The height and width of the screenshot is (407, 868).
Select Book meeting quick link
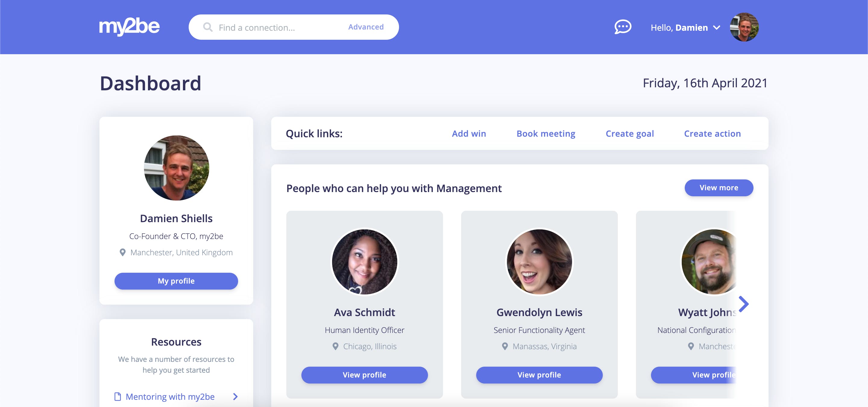point(546,134)
